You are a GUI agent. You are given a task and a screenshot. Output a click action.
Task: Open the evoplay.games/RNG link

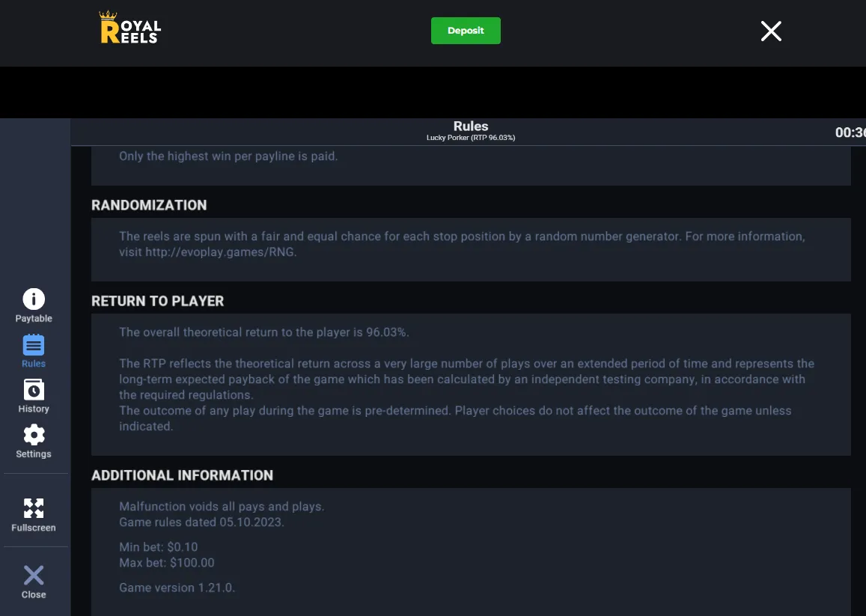219,252
